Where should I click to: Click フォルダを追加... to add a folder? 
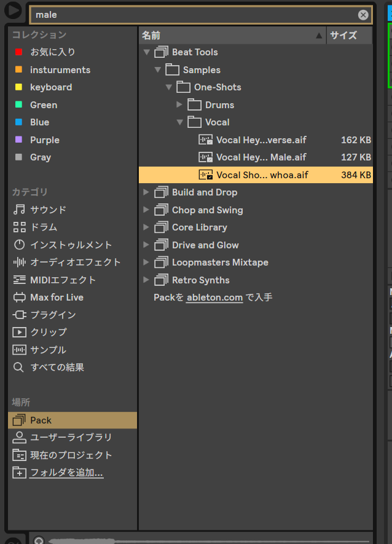tap(66, 473)
